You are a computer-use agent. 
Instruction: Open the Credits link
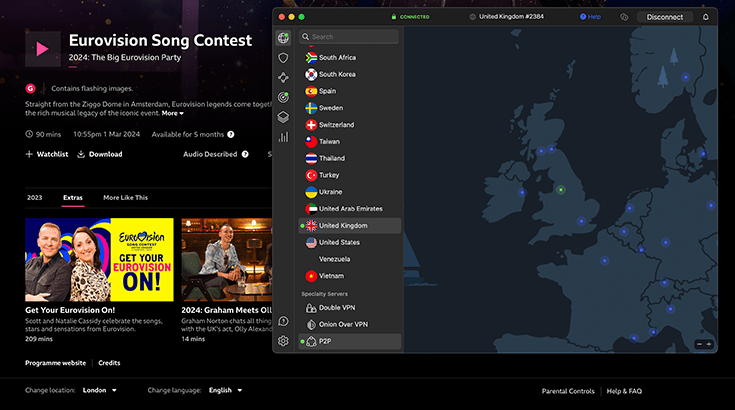(x=109, y=363)
